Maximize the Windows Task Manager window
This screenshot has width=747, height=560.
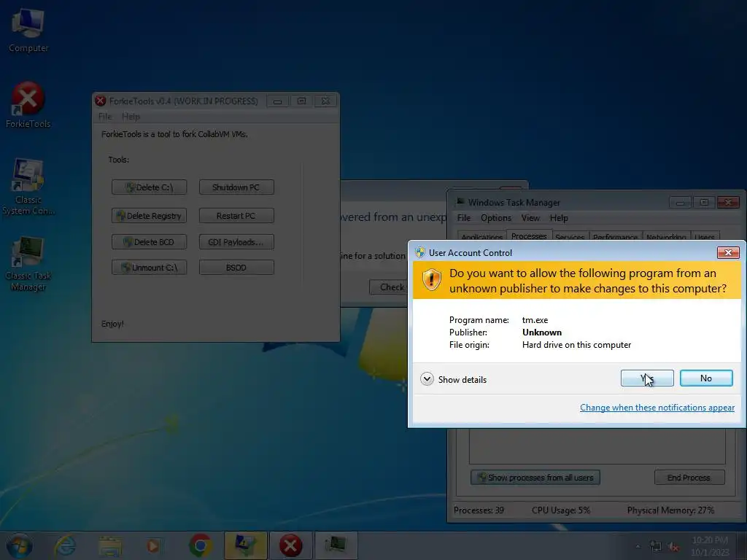point(704,203)
